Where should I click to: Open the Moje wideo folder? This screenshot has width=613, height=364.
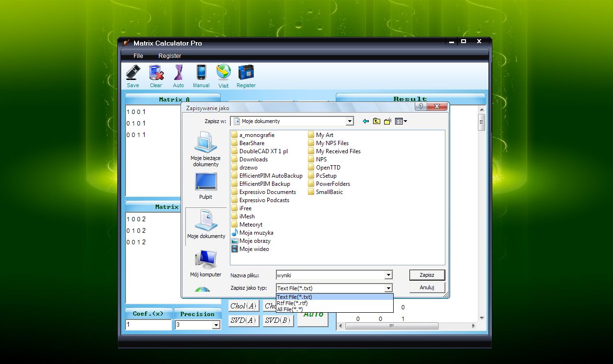pos(250,249)
